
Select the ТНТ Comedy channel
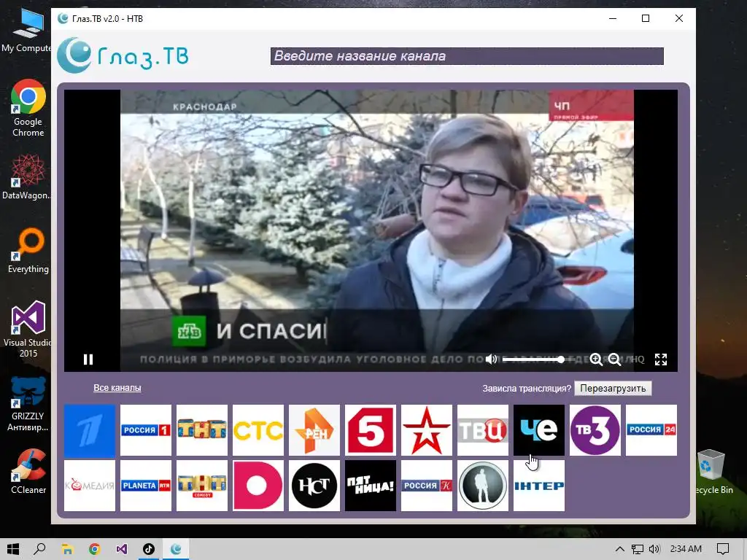coord(202,486)
